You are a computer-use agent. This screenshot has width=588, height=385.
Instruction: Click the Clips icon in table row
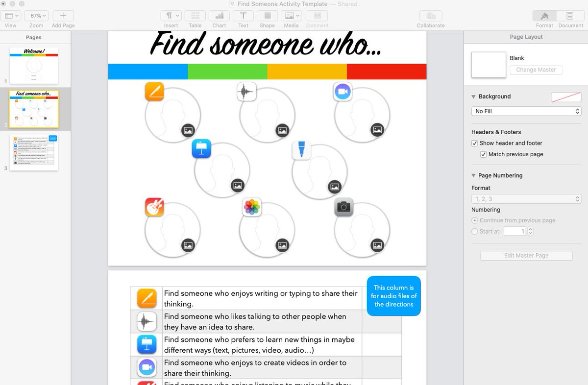click(x=147, y=367)
